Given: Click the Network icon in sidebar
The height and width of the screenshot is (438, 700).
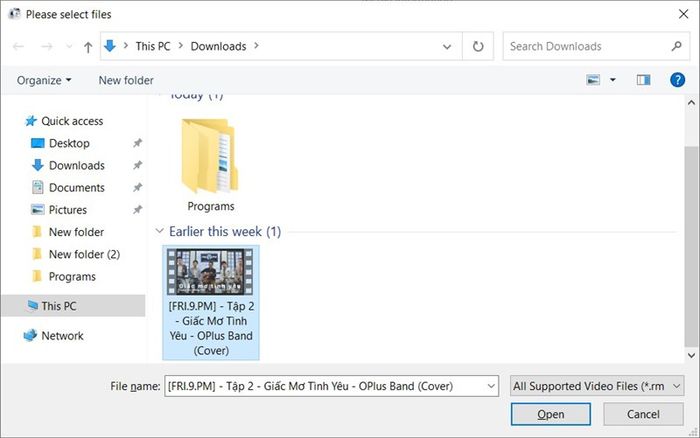Looking at the screenshot, I should pos(30,335).
